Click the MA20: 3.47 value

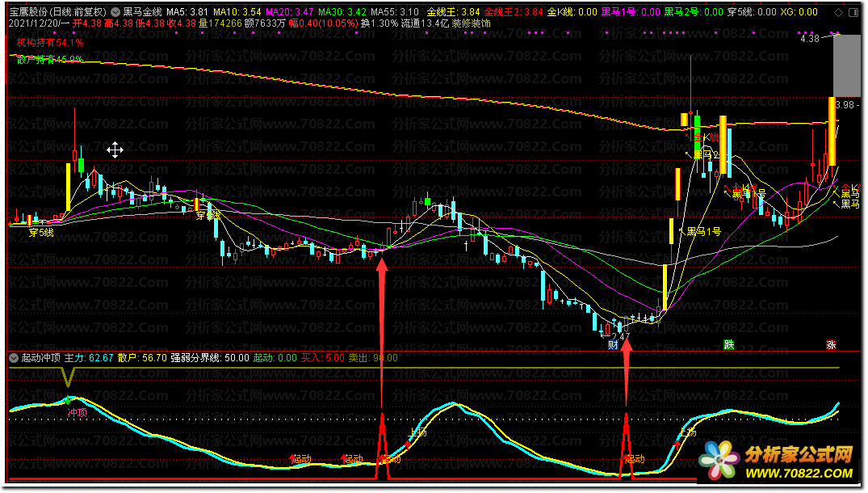[x=290, y=11]
